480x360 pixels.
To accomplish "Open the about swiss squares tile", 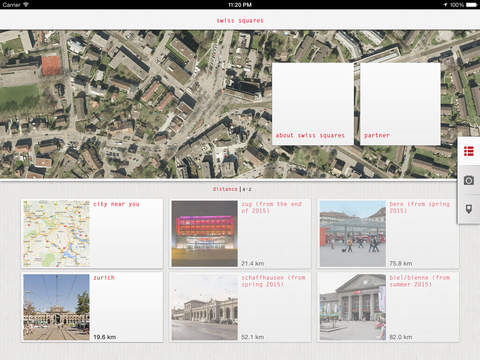I will 313,104.
